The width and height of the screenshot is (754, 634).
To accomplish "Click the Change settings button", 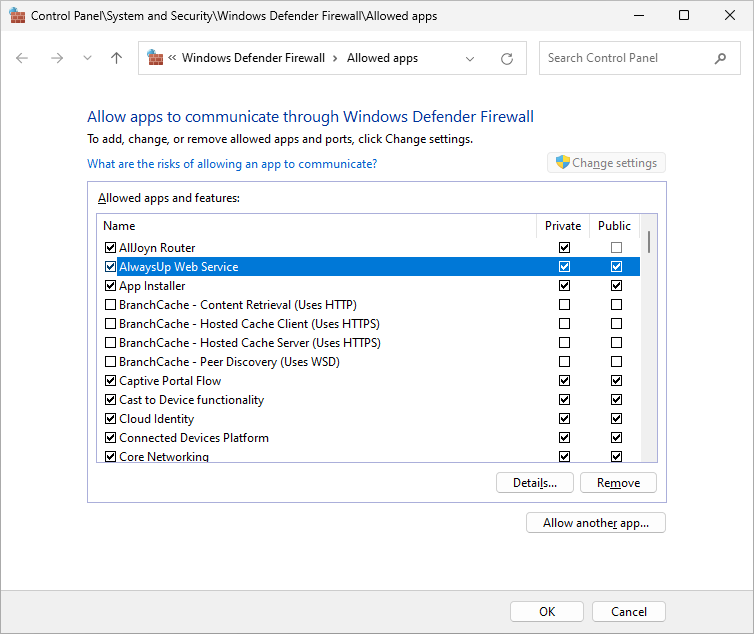I will 606,163.
